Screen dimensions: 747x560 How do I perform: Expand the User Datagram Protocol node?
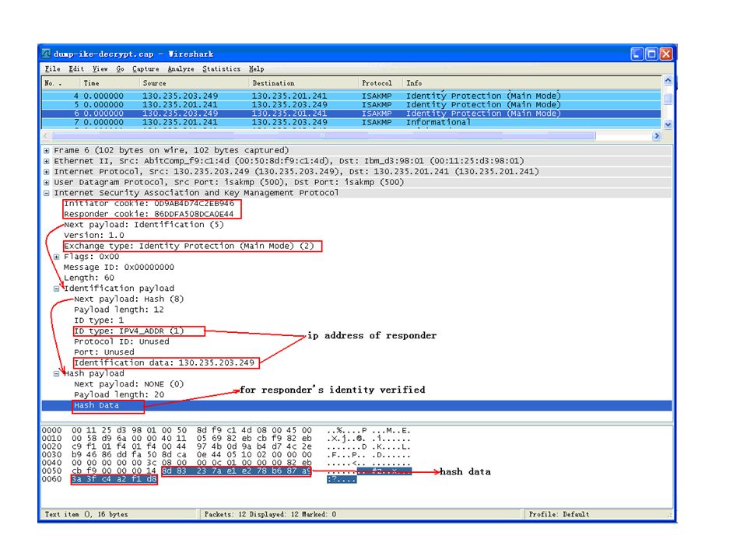pos(46,182)
